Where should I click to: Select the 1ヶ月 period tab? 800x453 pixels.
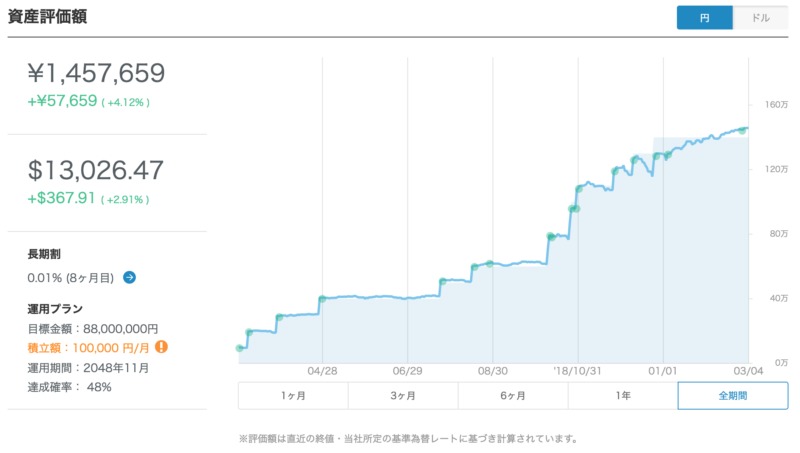pos(293,396)
